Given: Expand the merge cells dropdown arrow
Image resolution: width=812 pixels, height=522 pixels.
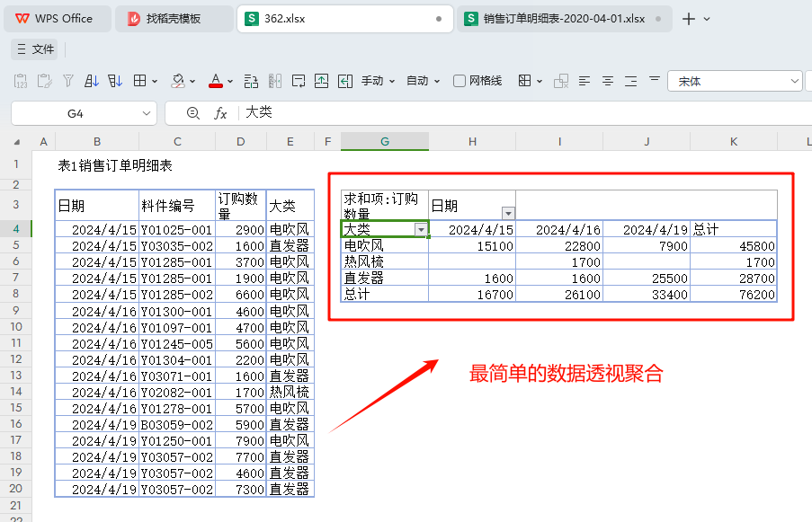Looking at the screenshot, I should coord(540,81).
